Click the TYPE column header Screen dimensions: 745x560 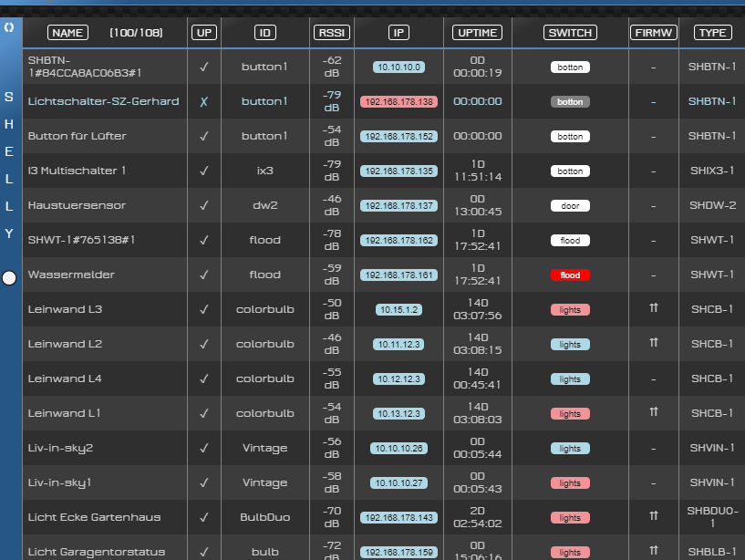tap(712, 33)
